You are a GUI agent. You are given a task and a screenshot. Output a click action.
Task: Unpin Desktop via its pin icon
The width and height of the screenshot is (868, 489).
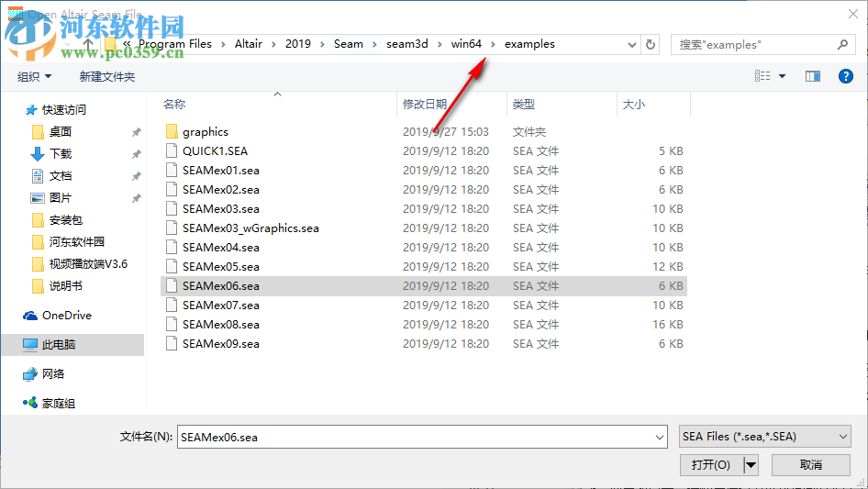136,132
